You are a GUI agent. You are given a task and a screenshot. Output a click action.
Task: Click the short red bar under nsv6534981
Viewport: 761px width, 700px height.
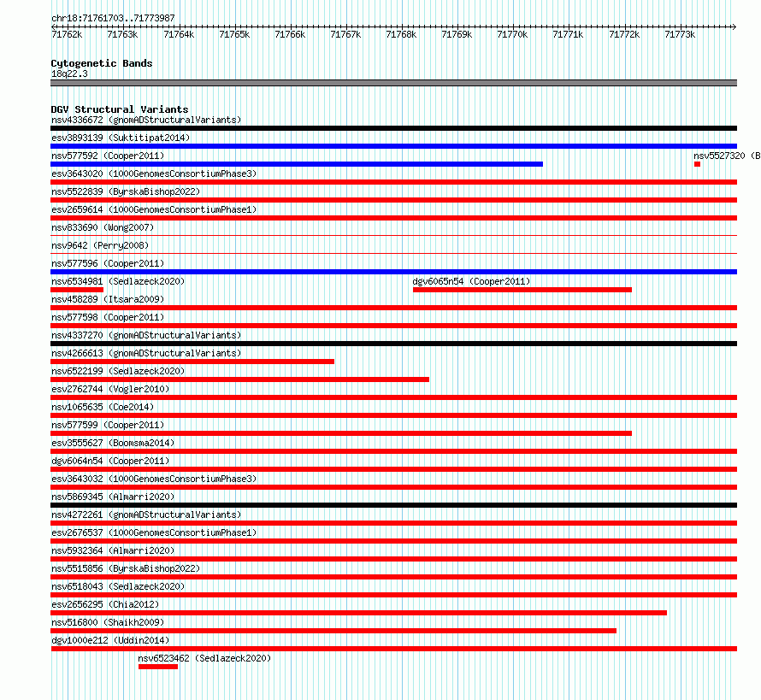77,290
